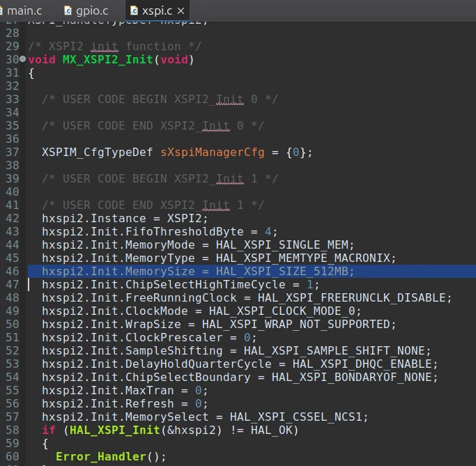Click the xspi.c file icon
The width and height of the screenshot is (476, 466).
pyautogui.click(x=134, y=11)
